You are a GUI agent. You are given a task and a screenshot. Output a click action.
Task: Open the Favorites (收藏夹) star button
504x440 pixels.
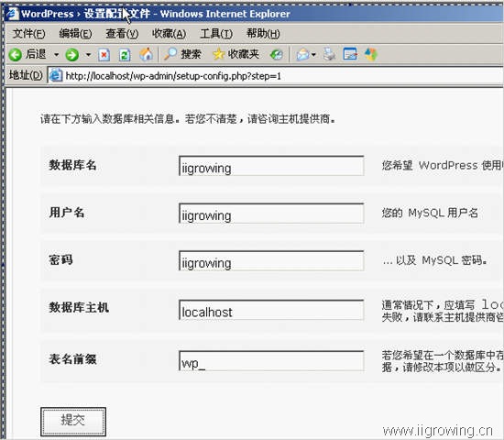tap(236, 54)
